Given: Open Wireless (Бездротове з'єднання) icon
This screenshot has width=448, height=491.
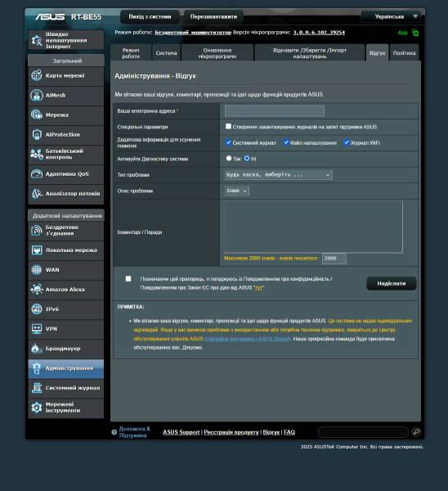Looking at the screenshot, I should (37, 231).
